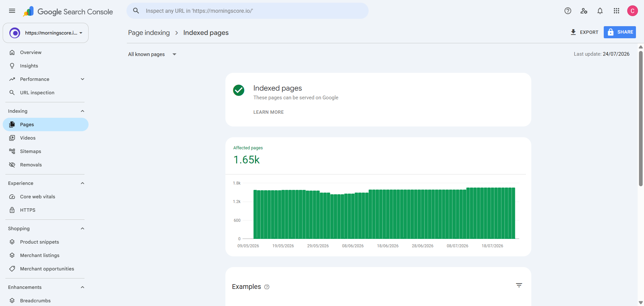Screen dimensions: 644x306
Task: Click the 18/07/2026 chart date label
Action: 492,246
